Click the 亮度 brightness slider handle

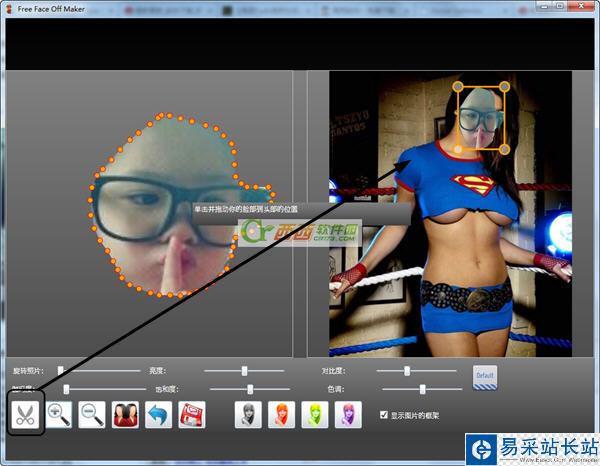coord(244,371)
